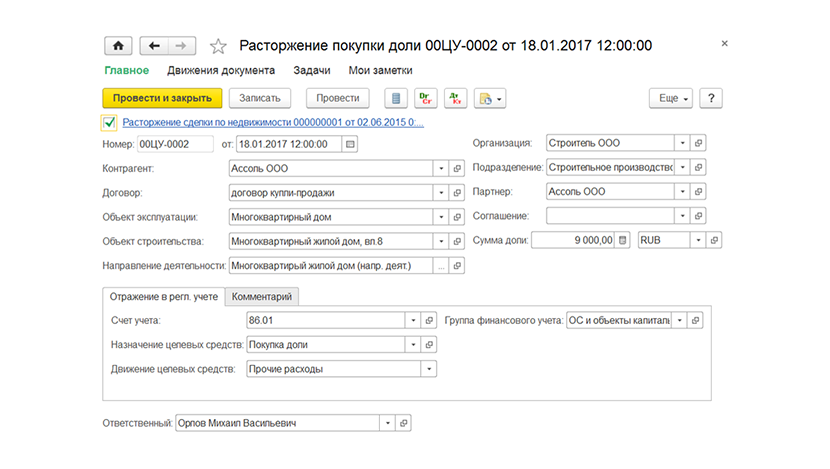The width and height of the screenshot is (830, 469).
Task: Open Договор купли-продажи record
Action: tap(457, 193)
